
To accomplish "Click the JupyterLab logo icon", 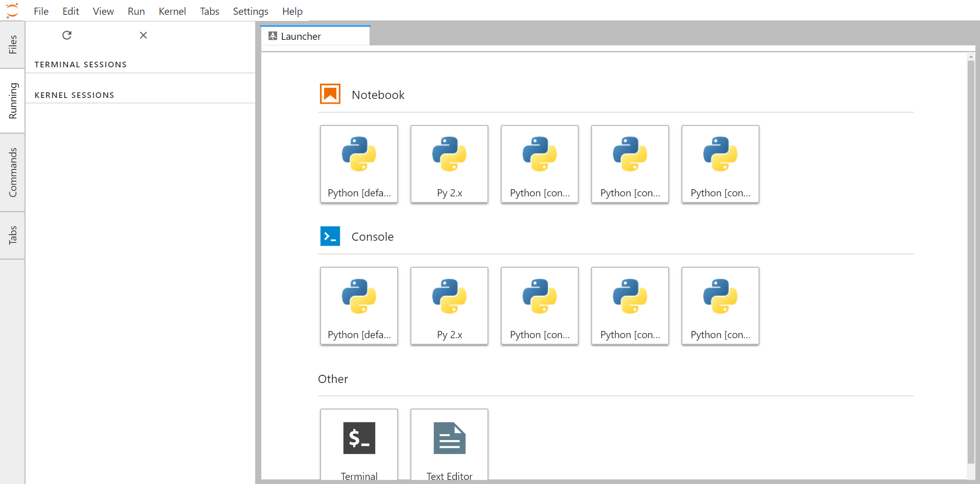I will tap(12, 11).
